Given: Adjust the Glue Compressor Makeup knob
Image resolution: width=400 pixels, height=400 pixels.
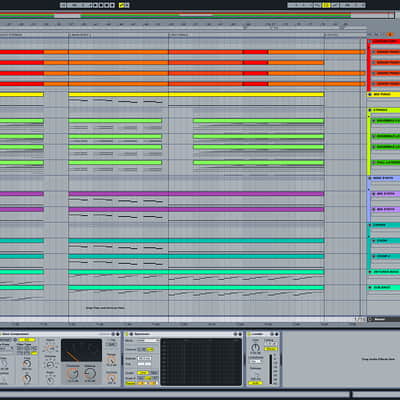Looking at the screenshot, I should tap(90, 374).
